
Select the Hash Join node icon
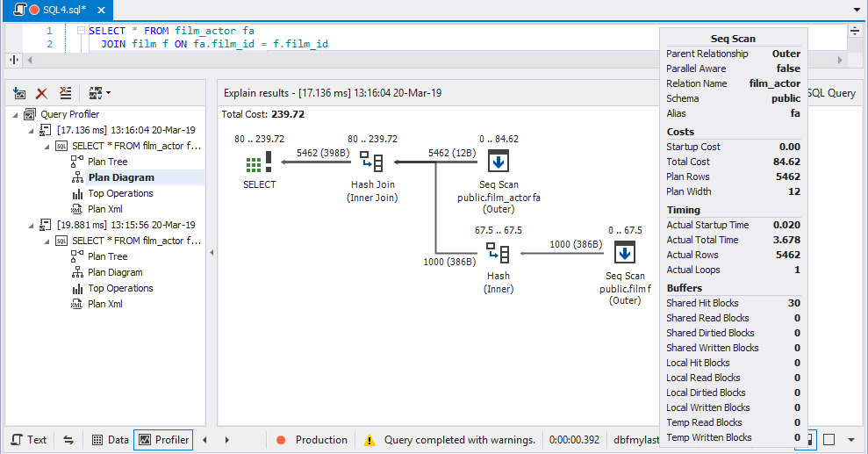371,162
